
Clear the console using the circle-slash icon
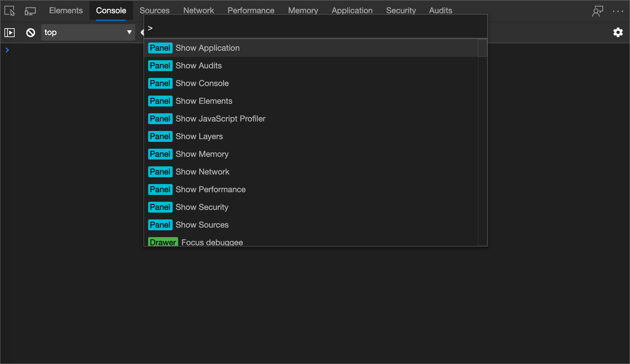tap(30, 32)
